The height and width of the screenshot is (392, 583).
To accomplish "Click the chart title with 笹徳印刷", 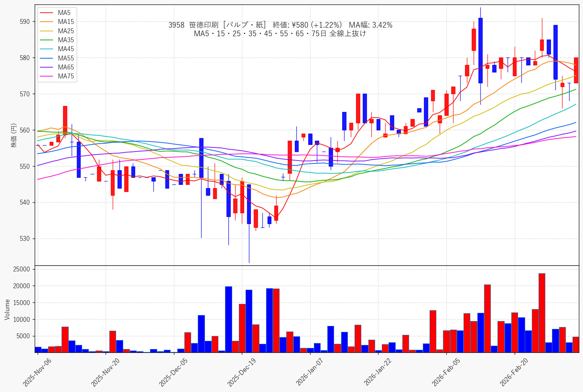I will 280,25.
